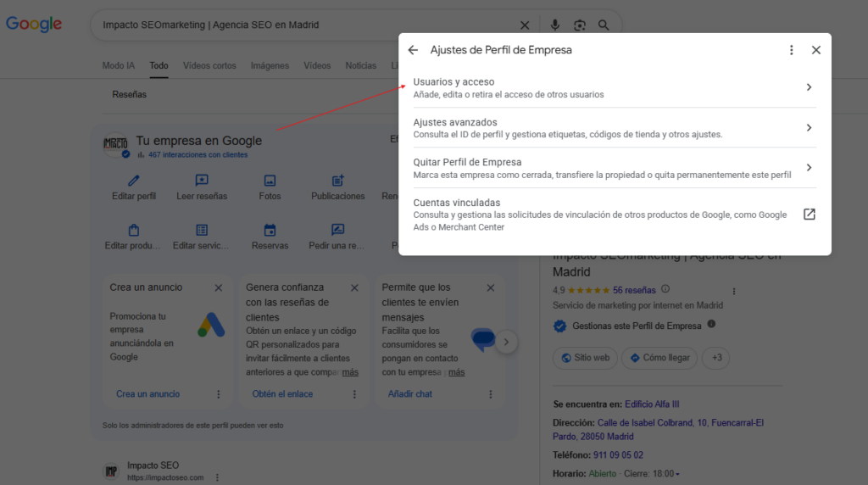Dismiss Genera confianza con las reseñas card

[x=355, y=288]
